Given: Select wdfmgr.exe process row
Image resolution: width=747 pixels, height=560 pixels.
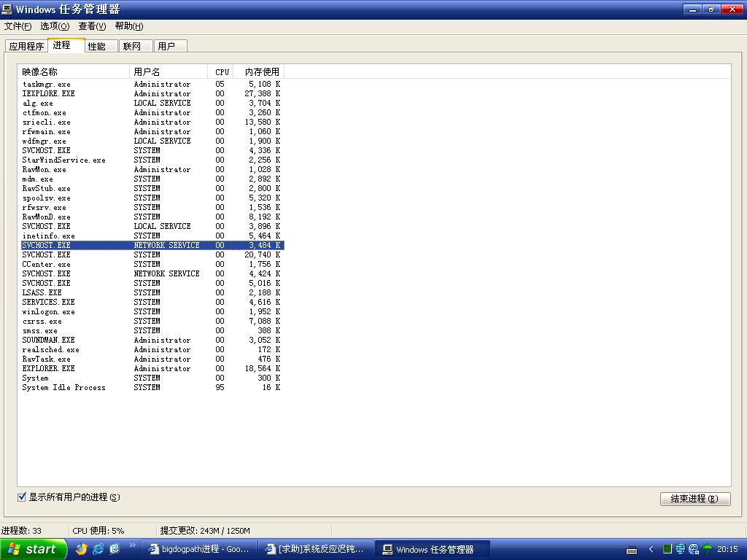Looking at the screenshot, I should [x=152, y=141].
